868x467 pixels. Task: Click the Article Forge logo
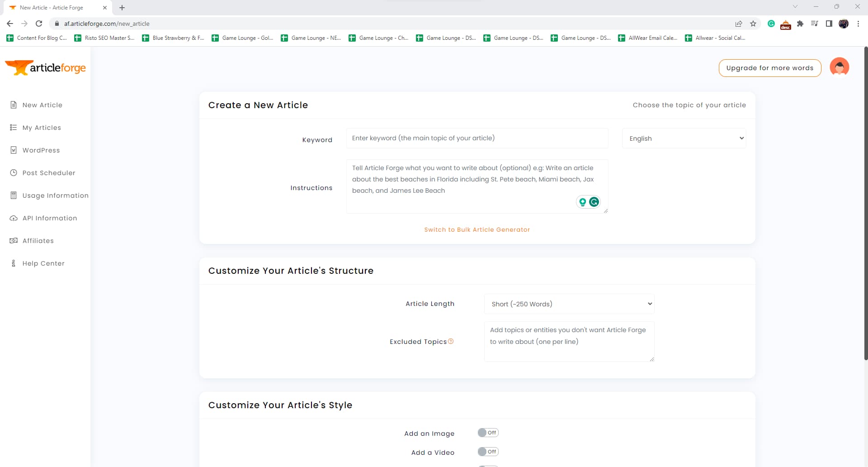coord(45,67)
